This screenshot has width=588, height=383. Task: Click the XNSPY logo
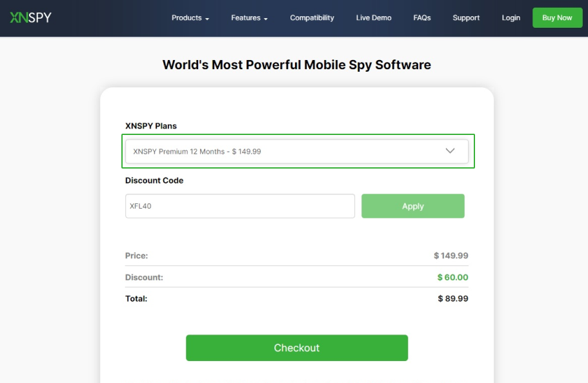point(30,17)
